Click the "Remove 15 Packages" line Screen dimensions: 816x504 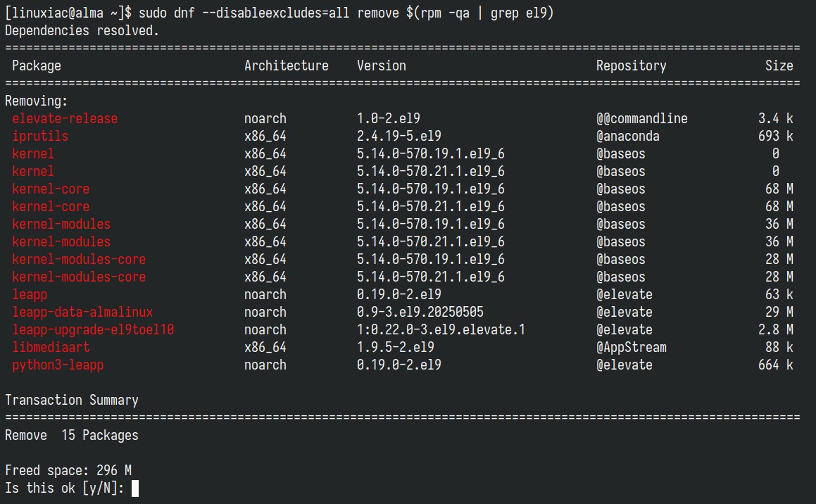(x=72, y=435)
